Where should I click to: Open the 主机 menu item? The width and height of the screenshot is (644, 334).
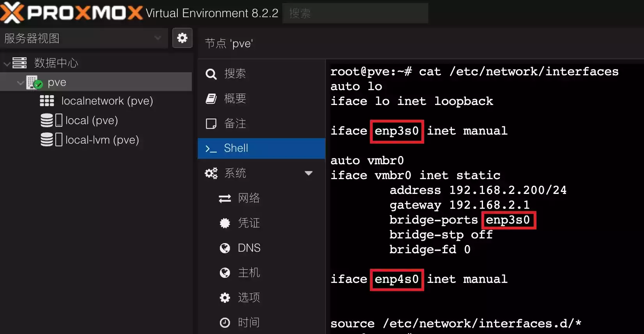(x=249, y=273)
